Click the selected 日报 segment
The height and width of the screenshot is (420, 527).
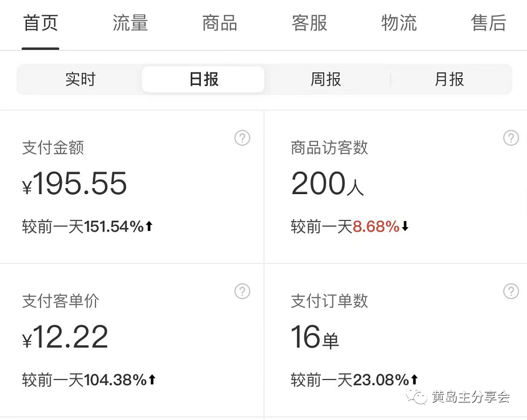pos(203,79)
